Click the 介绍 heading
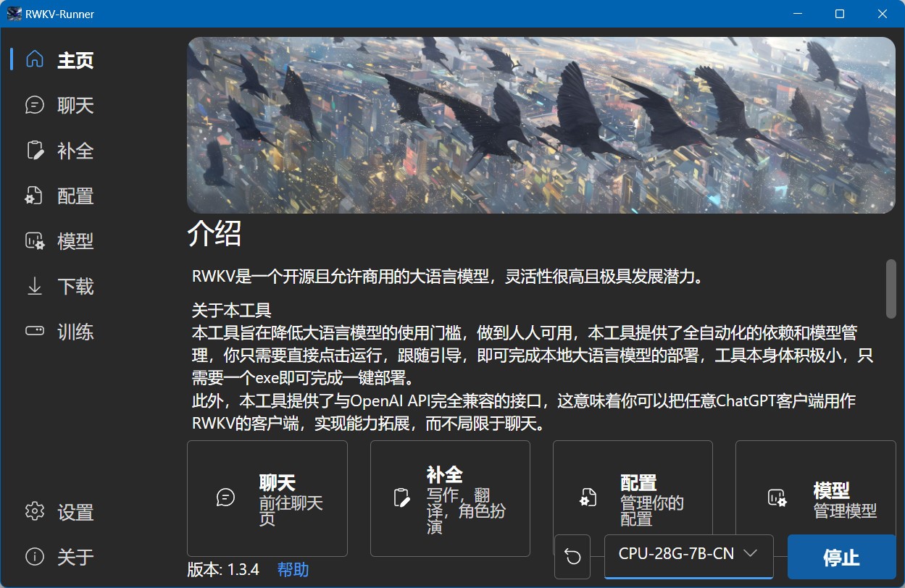Viewport: 905px width, 588px height. click(x=214, y=233)
